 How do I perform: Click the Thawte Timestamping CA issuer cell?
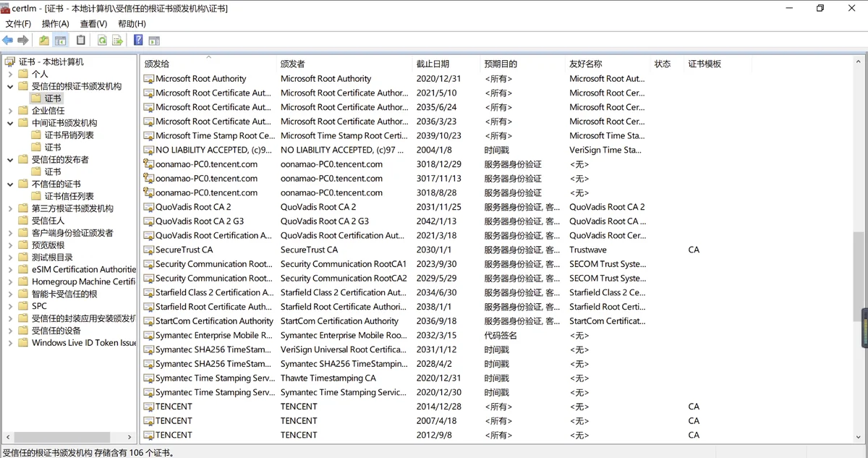pos(328,378)
